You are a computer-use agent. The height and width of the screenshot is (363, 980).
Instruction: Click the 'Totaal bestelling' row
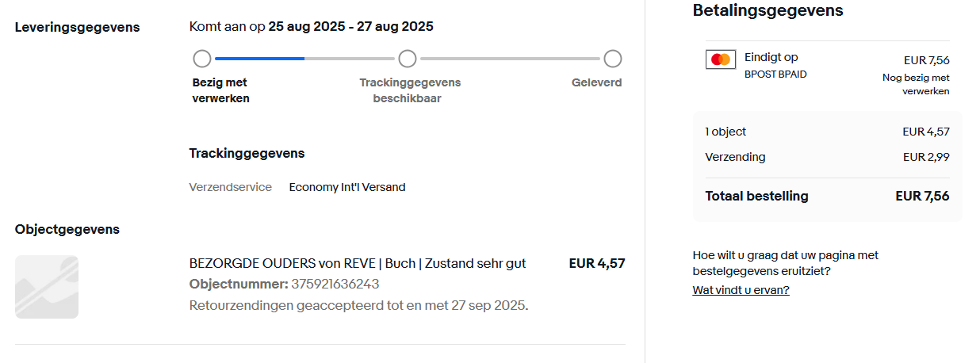tap(827, 196)
